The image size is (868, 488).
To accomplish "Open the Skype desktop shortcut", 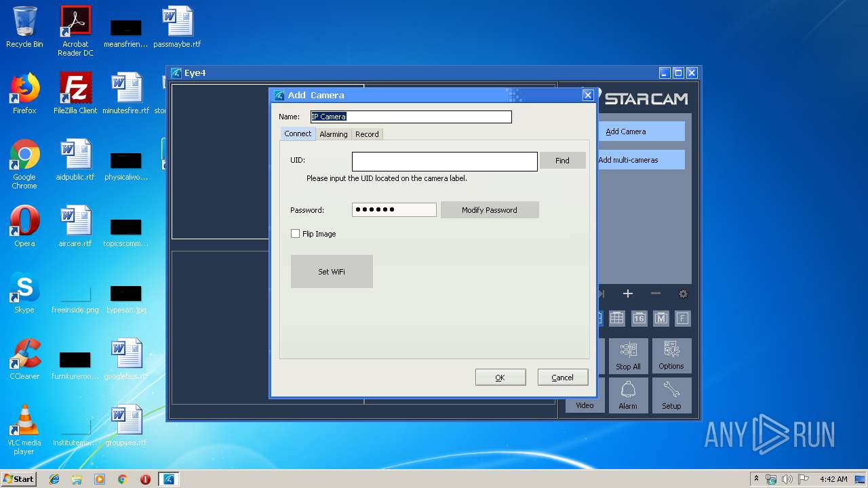I will (x=24, y=293).
